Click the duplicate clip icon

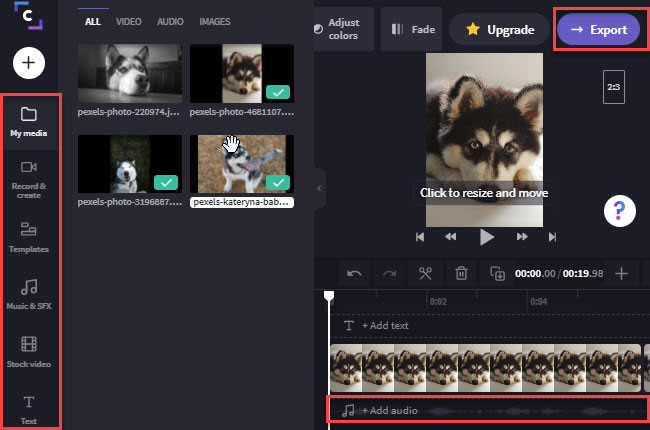pos(497,273)
